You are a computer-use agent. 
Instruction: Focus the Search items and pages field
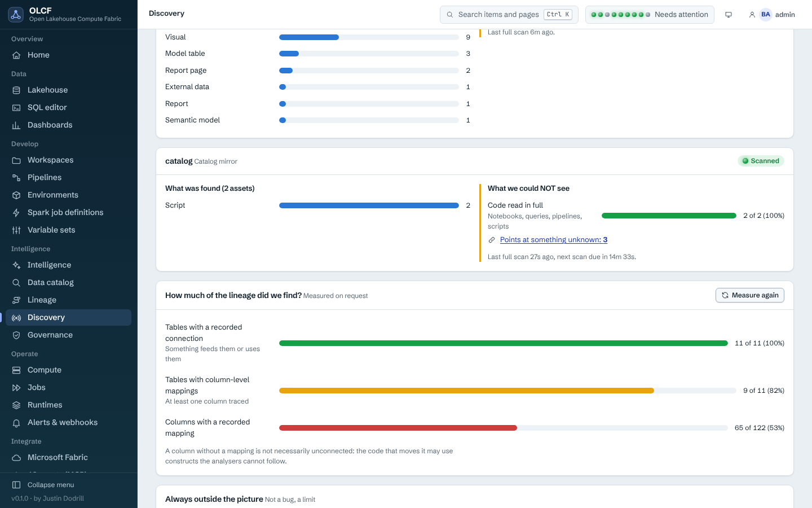509,15
